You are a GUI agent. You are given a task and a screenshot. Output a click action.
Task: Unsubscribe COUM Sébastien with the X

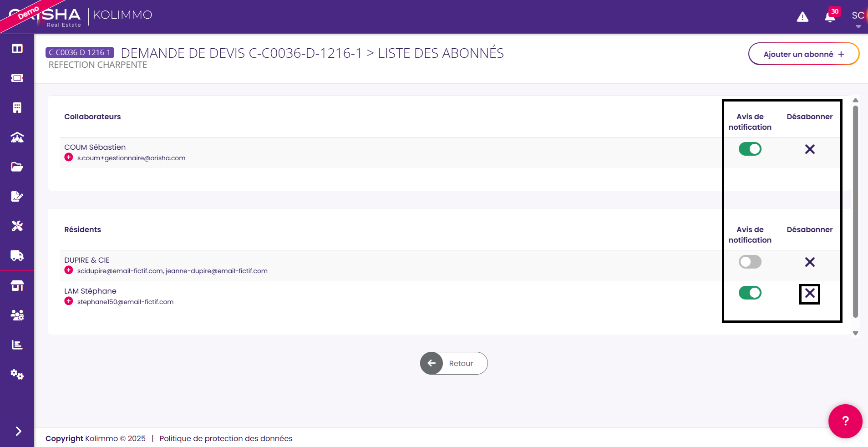(x=810, y=149)
